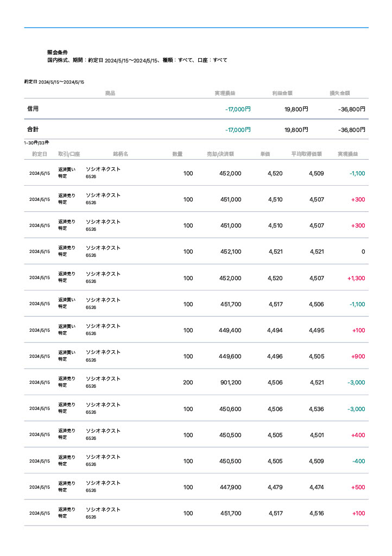Select the 信用 summary row label
The height and width of the screenshot is (556, 392).
click(33, 109)
